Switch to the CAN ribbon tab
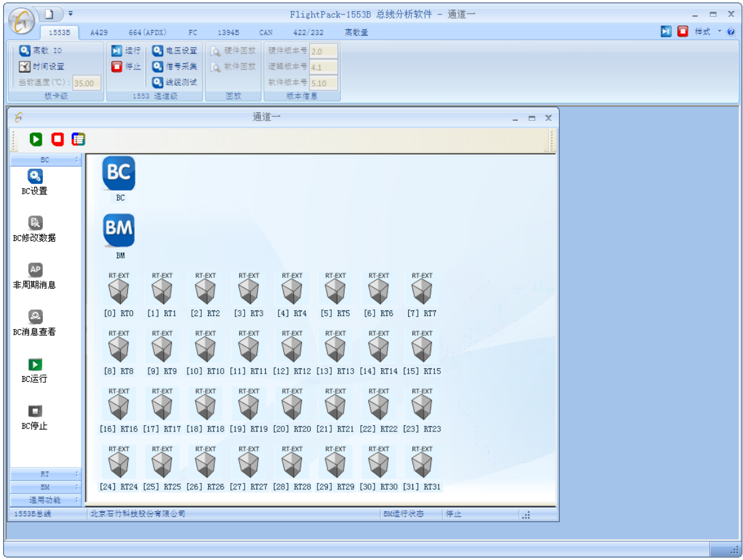The height and width of the screenshot is (560, 743). [266, 32]
